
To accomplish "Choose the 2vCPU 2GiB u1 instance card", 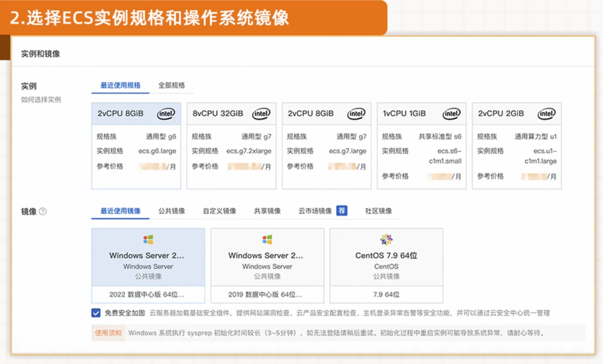I will 517,146.
